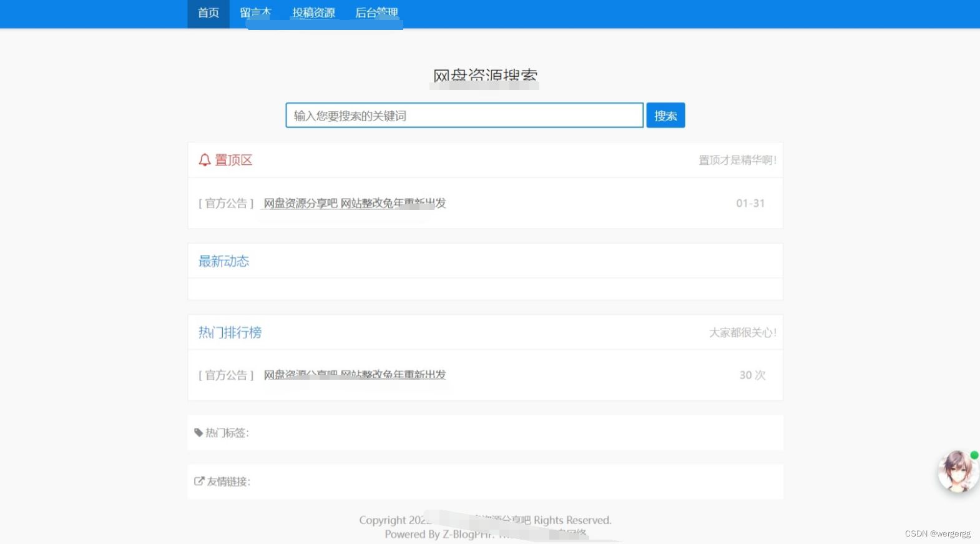
Task: Open the 留言本 guestbook menu item
Action: [x=256, y=13]
